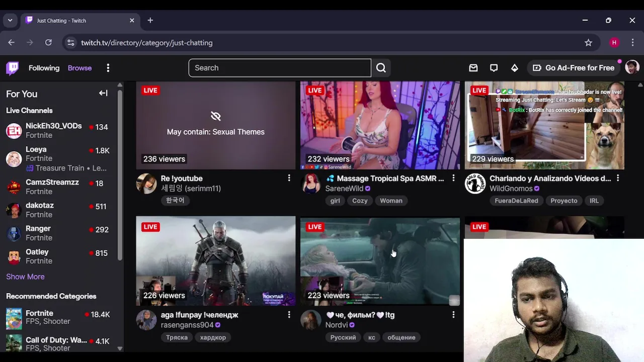Viewport: 644px width, 362px height.
Task: Filter by the Woman tag
Action: coord(391,201)
